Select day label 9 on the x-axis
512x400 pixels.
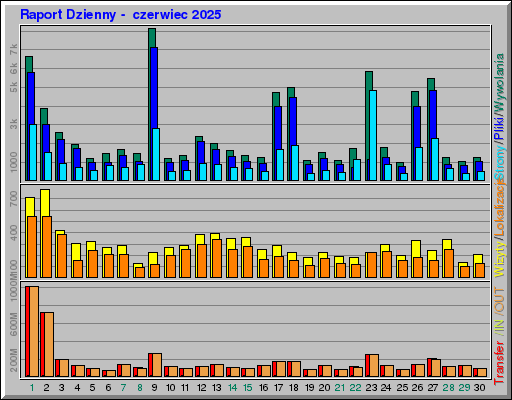coord(154,388)
